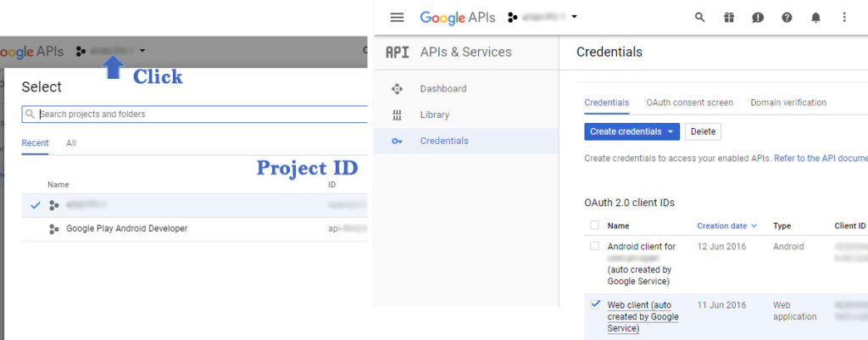Click the Google APIs logo in right window
The width and height of the screenshot is (868, 340).
tap(457, 17)
